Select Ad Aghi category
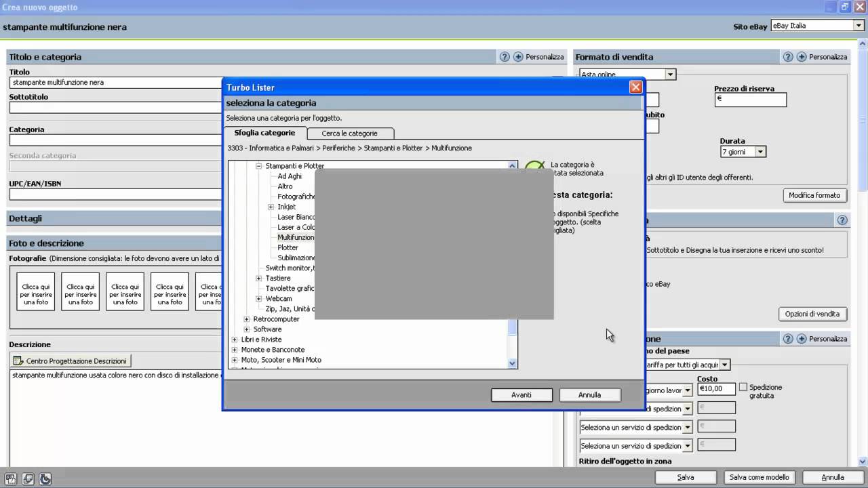 (x=290, y=176)
